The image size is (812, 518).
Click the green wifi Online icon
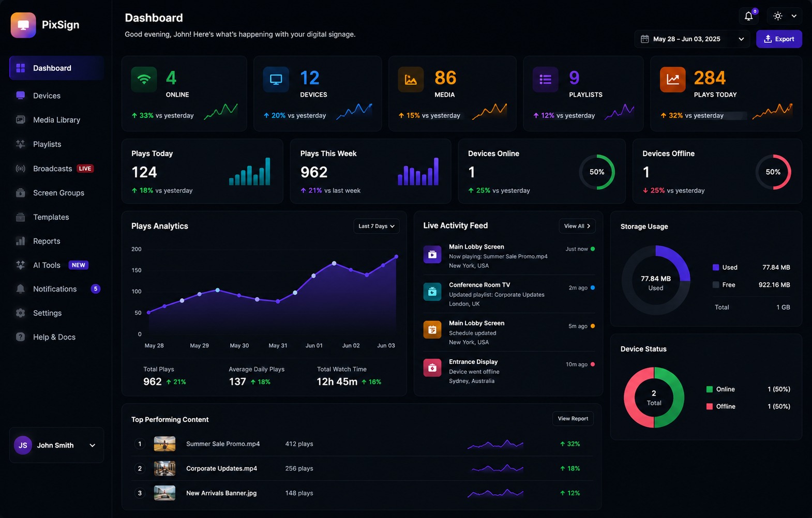point(144,80)
